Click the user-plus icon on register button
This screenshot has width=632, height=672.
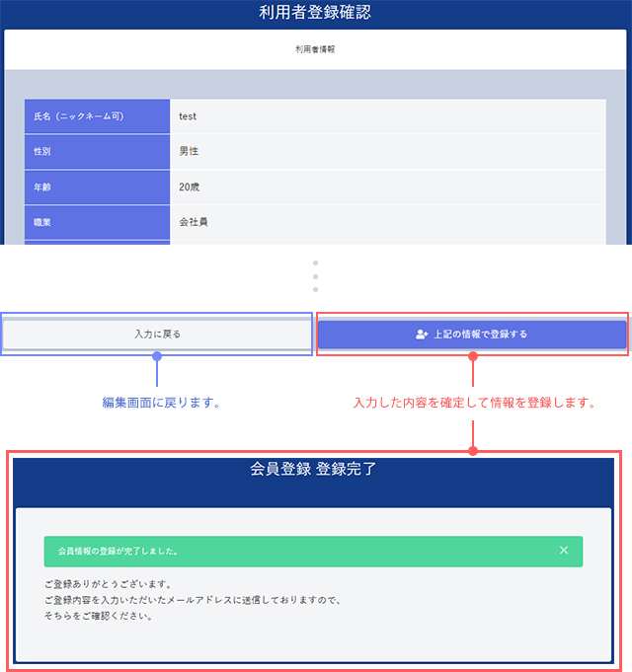422,334
